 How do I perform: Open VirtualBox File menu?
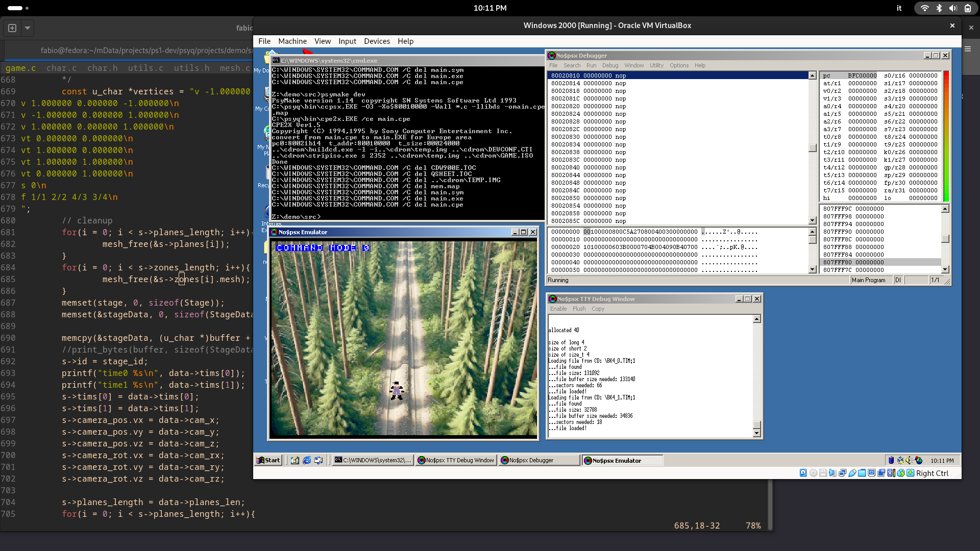coord(264,41)
